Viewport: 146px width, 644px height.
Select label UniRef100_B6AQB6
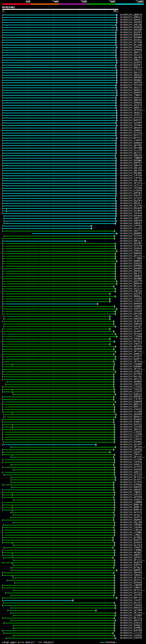point(131,278)
